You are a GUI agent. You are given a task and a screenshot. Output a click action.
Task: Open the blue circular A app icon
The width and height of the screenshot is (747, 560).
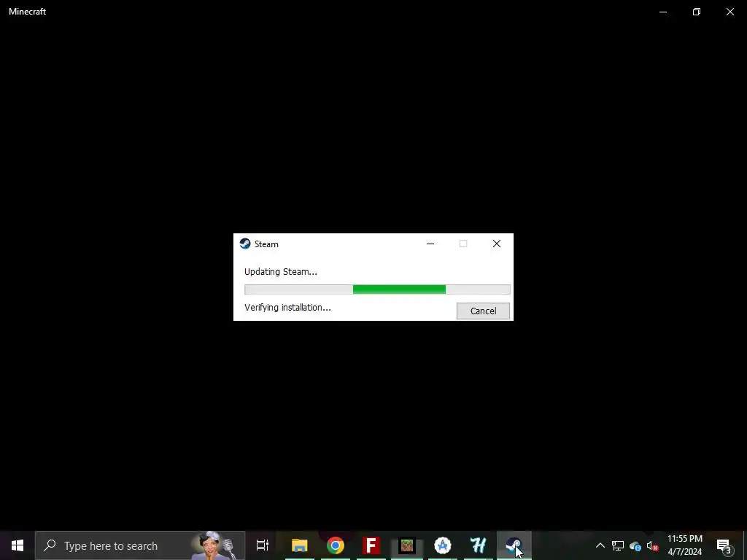(443, 545)
